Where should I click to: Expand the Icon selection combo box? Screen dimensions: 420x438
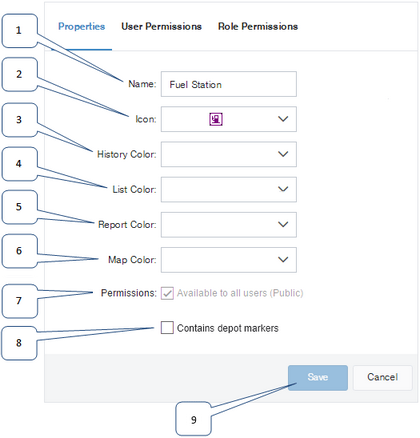229,119
